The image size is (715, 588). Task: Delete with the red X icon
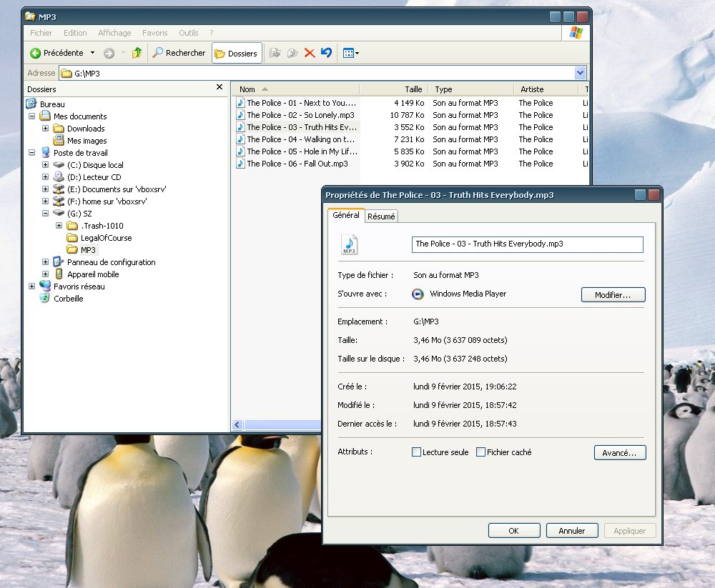310,53
